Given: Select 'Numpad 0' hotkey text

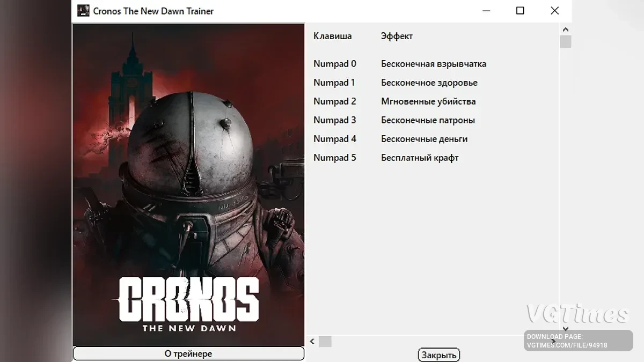Looking at the screenshot, I should (x=335, y=64).
